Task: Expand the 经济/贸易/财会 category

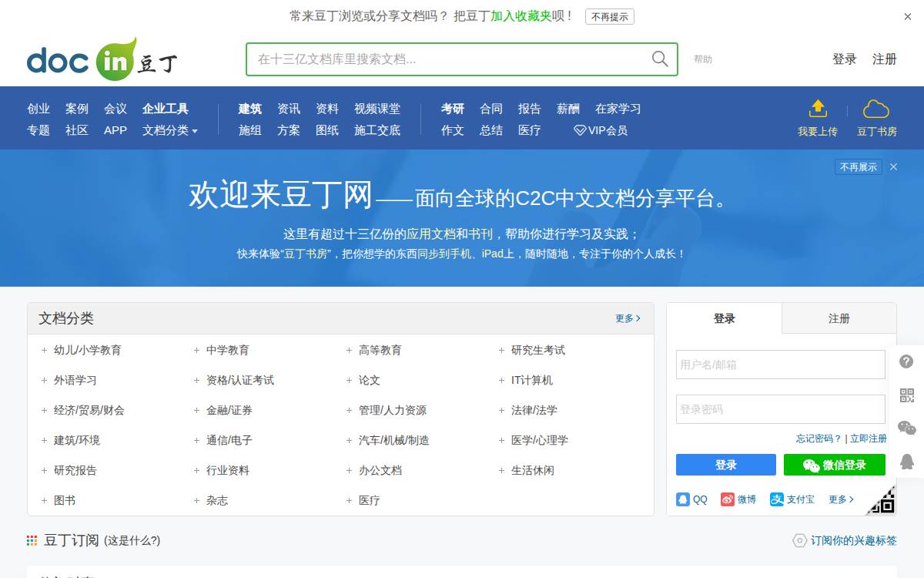Action: coord(44,411)
